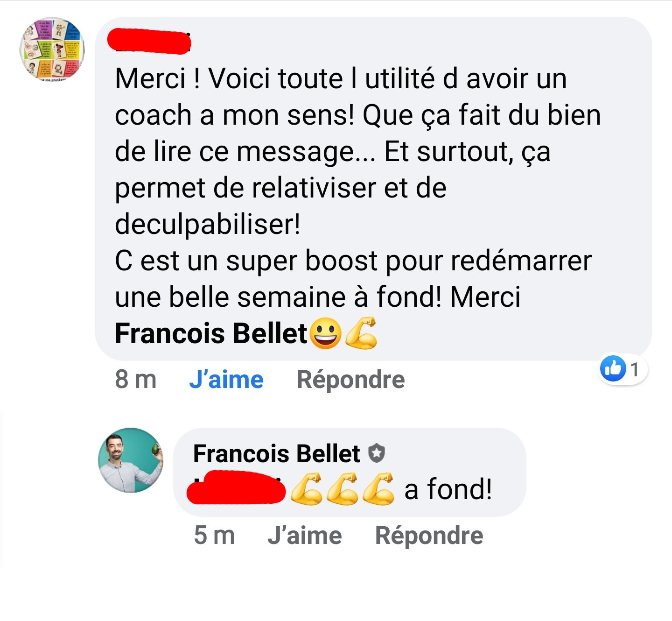Reply to the first comment with Répondre
The width and height of the screenshot is (672, 621).
[351, 380]
